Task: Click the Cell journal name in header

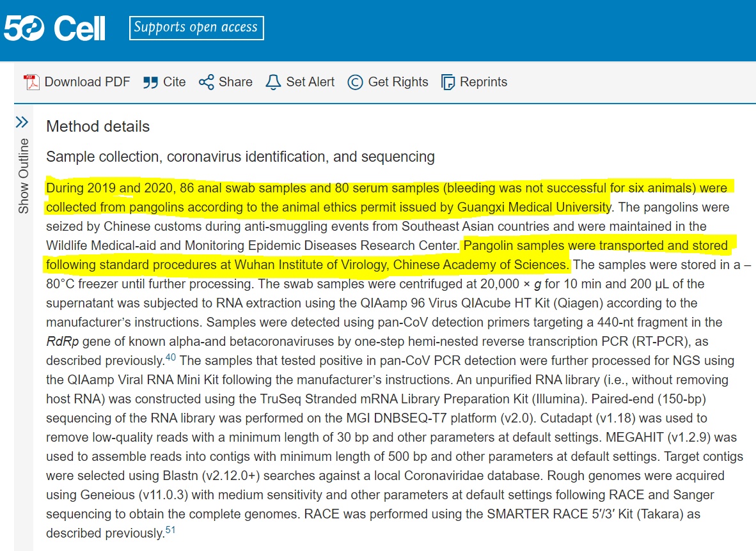Action: coord(80,28)
